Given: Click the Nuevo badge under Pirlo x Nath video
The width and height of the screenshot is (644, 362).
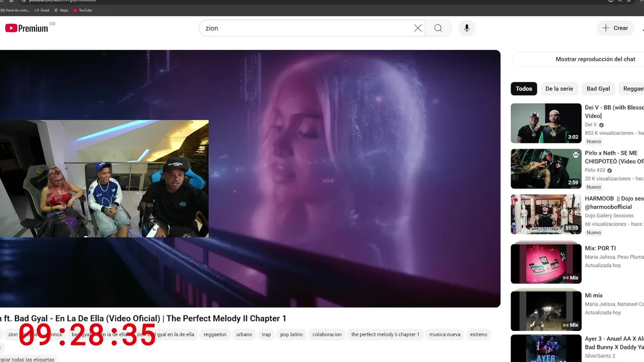Looking at the screenshot, I should [x=594, y=187].
